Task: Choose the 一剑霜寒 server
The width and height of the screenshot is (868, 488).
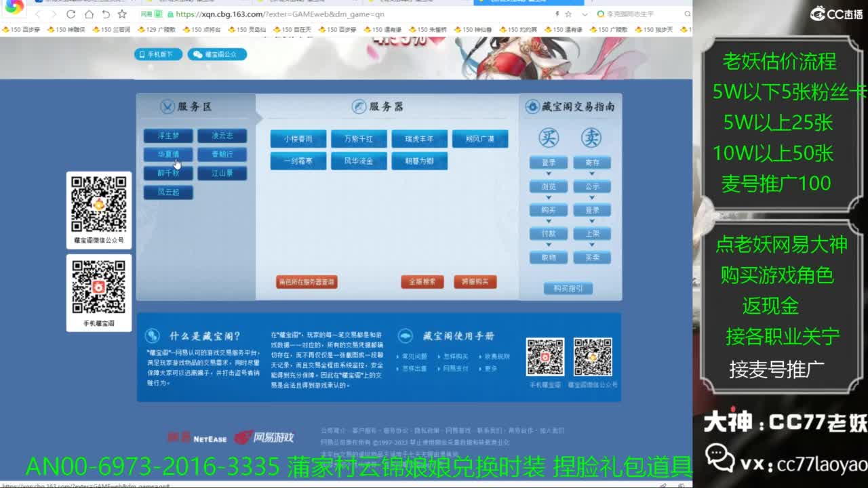Action: (x=298, y=161)
